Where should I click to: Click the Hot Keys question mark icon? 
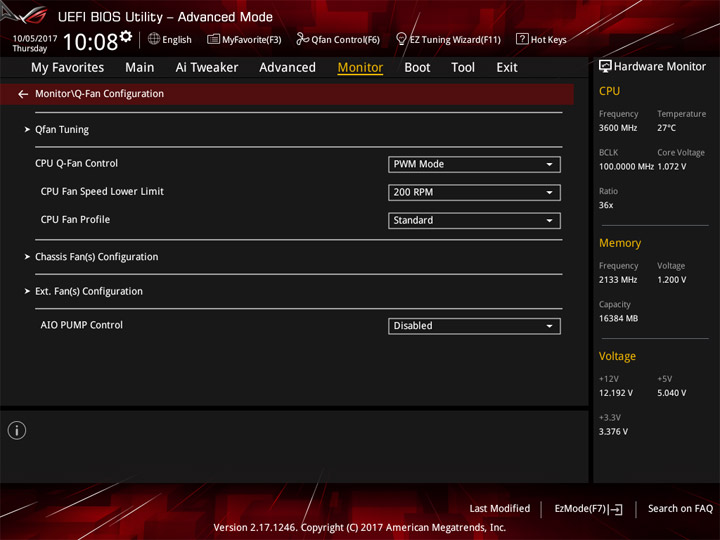[522, 39]
